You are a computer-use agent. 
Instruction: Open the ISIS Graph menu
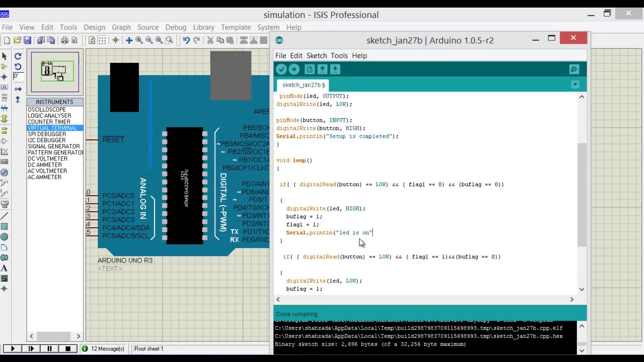coord(121,27)
